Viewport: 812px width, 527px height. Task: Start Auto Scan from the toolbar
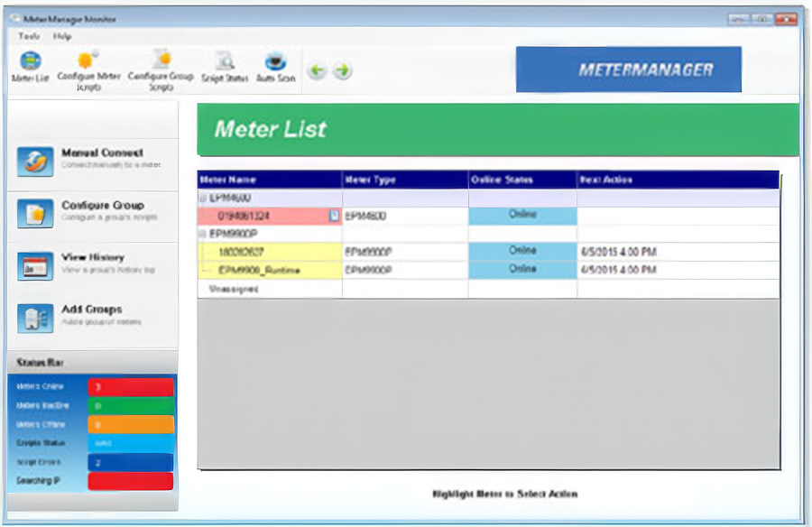[275, 68]
